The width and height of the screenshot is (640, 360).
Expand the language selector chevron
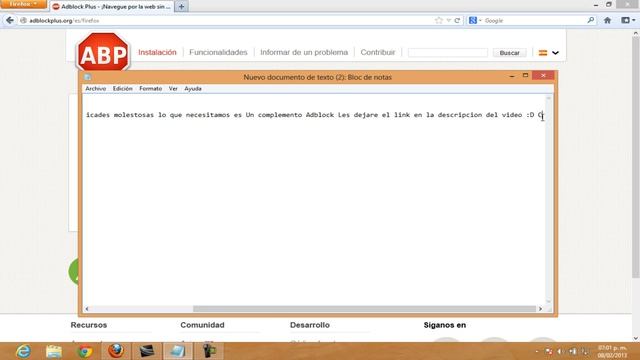pos(555,53)
